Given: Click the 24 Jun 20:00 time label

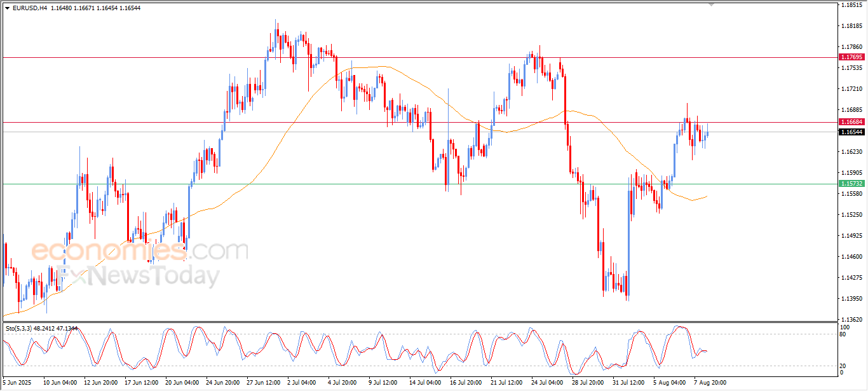Looking at the screenshot, I should pyautogui.click(x=222, y=383).
